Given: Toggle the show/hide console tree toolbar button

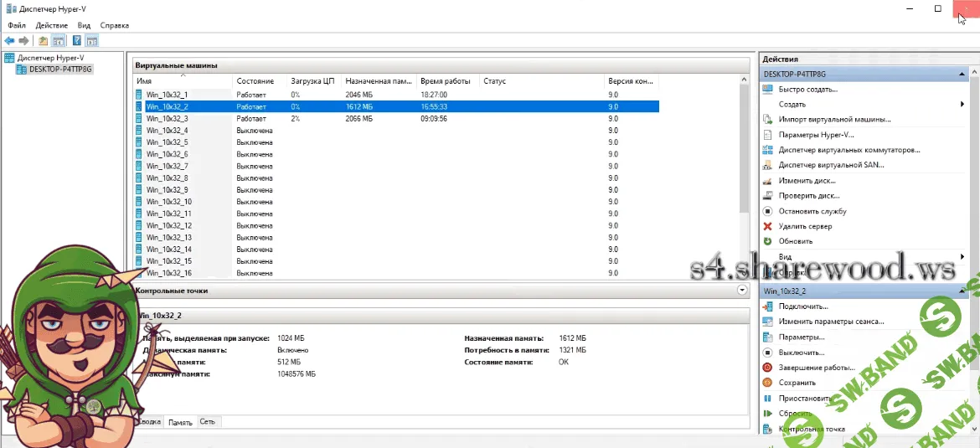Looking at the screenshot, I should tap(59, 40).
